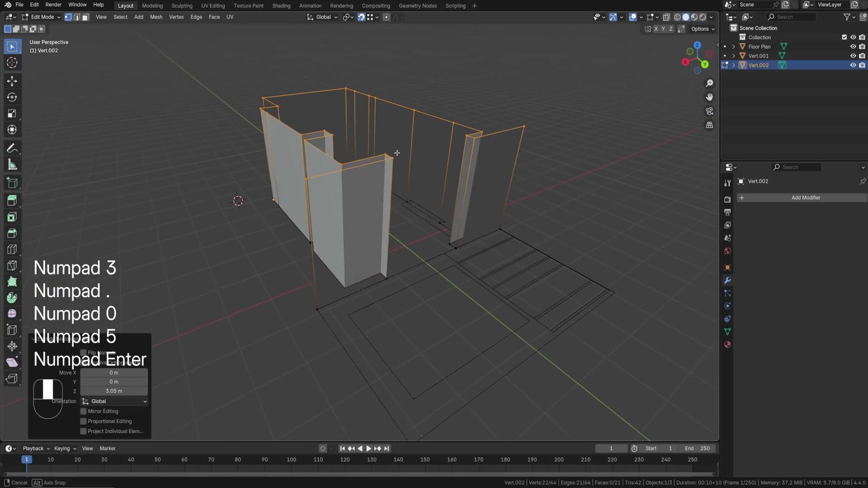868x488 pixels.
Task: Activate the Move tool
Action: tap(12, 81)
